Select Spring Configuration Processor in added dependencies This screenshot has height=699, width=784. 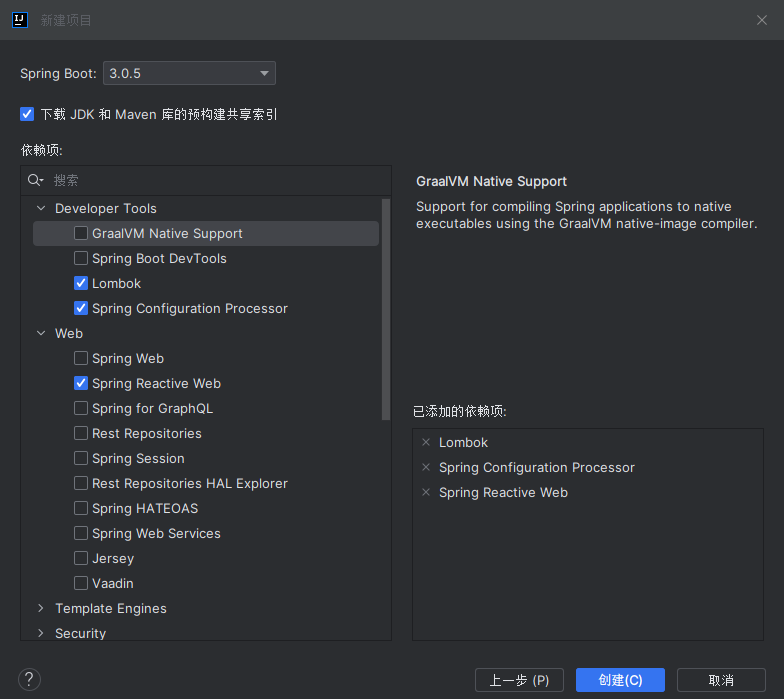pyautogui.click(x=536, y=468)
